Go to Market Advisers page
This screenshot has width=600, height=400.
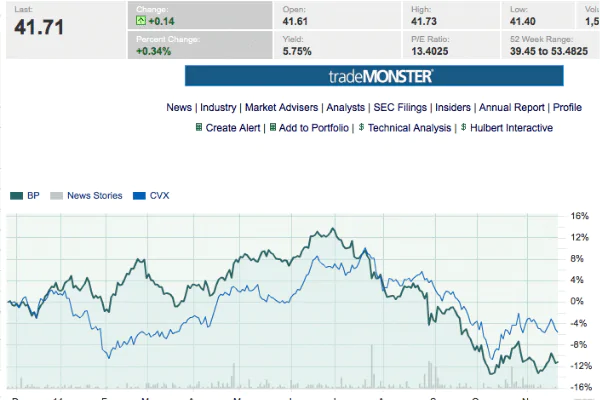click(281, 108)
